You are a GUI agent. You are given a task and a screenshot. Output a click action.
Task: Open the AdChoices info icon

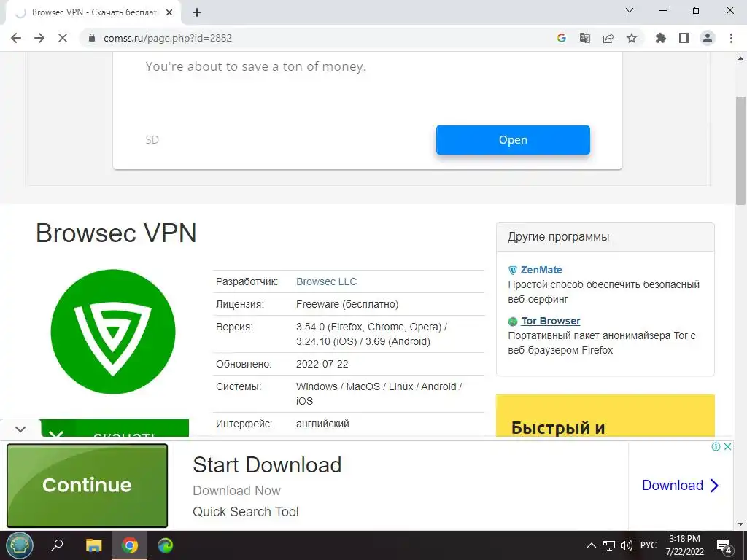(x=716, y=447)
